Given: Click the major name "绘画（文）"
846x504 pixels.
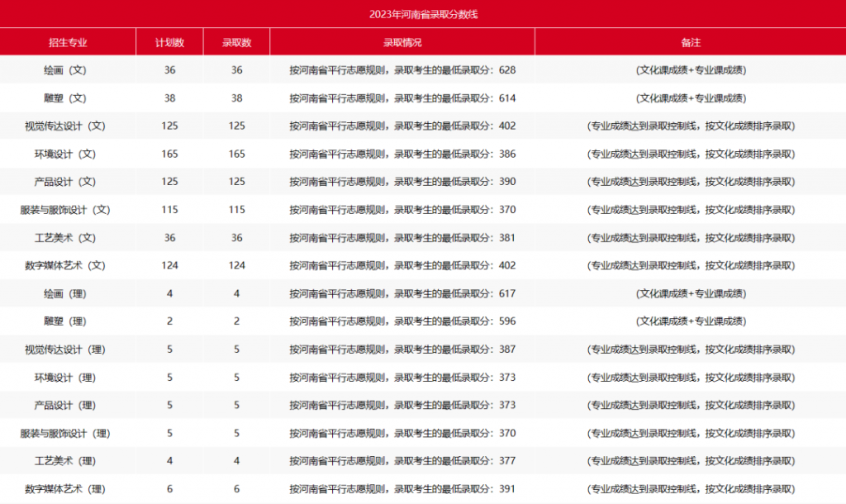Looking at the screenshot, I should point(65,70).
